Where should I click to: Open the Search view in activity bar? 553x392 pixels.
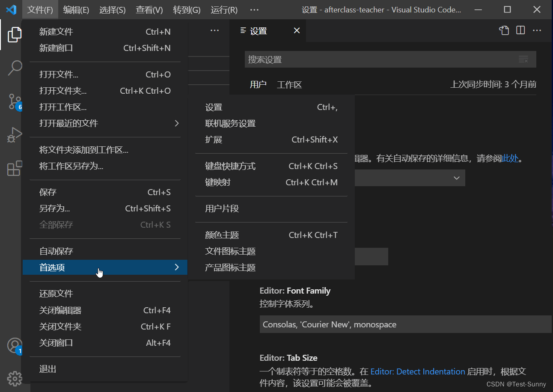point(15,68)
